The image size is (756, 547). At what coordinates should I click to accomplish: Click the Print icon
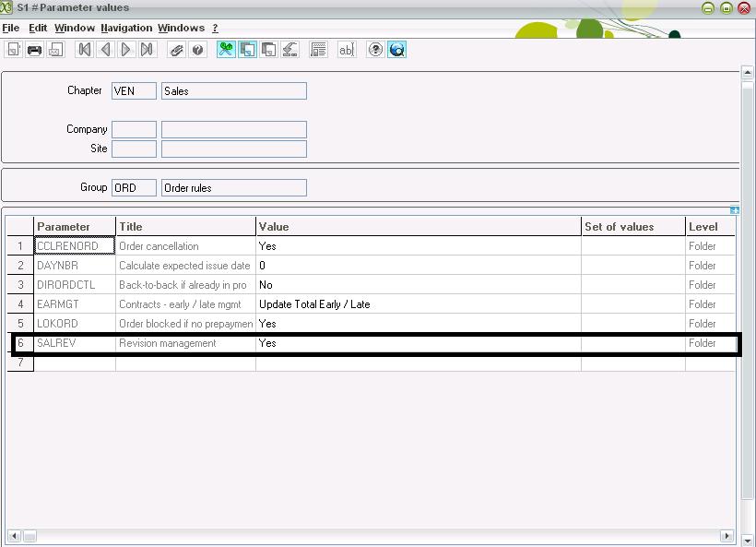click(x=35, y=50)
